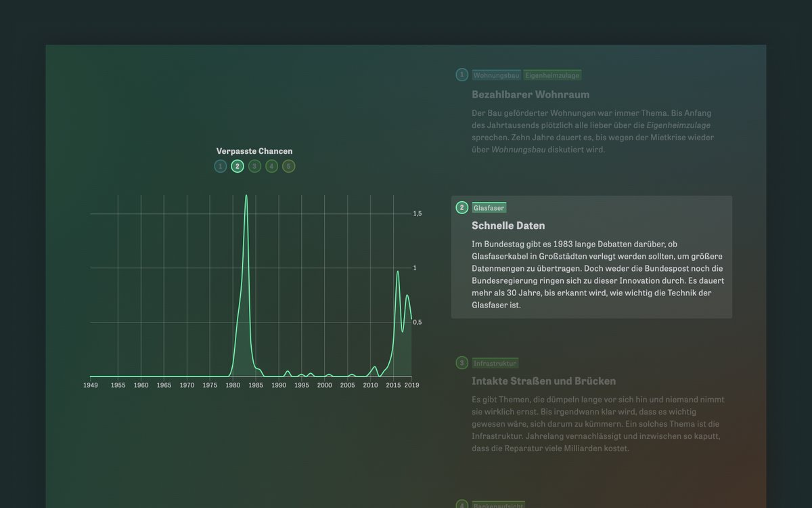Click the 2019 label on the x-axis

pyautogui.click(x=411, y=384)
